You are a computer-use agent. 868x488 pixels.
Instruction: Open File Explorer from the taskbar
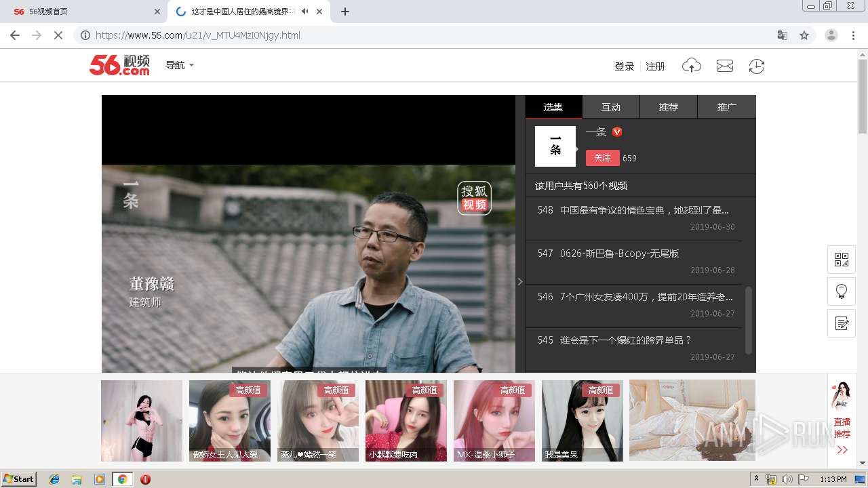(x=77, y=479)
